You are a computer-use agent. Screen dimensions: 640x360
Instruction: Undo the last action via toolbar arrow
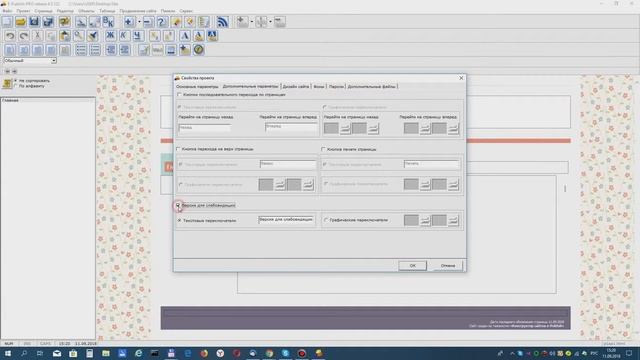[x=10, y=36]
